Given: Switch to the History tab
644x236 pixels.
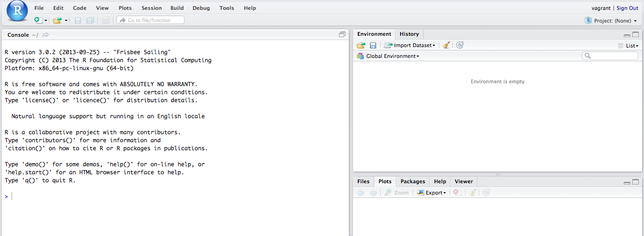Looking at the screenshot, I should point(409,34).
